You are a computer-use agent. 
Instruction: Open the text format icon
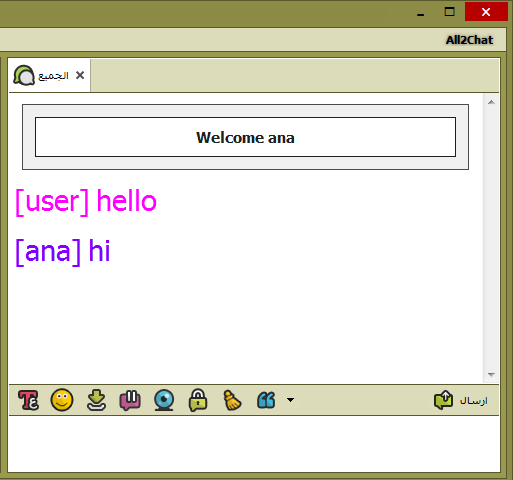[x=29, y=400]
